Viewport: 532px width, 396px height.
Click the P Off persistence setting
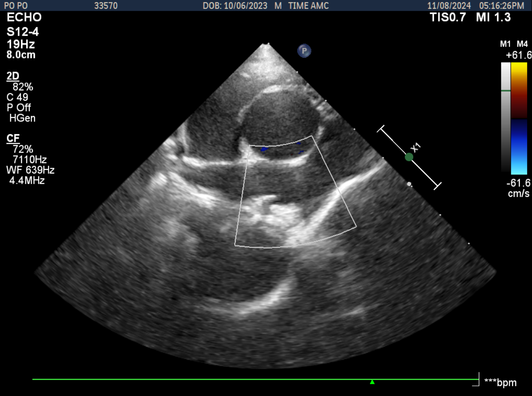coord(19,107)
